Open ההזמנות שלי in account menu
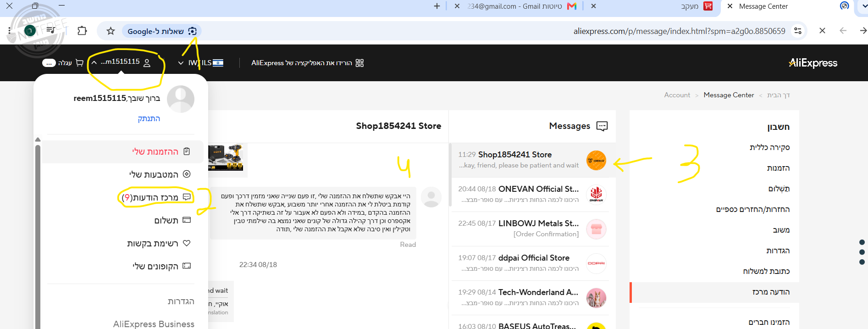Screen dimensions: 868x329 [122, 151]
